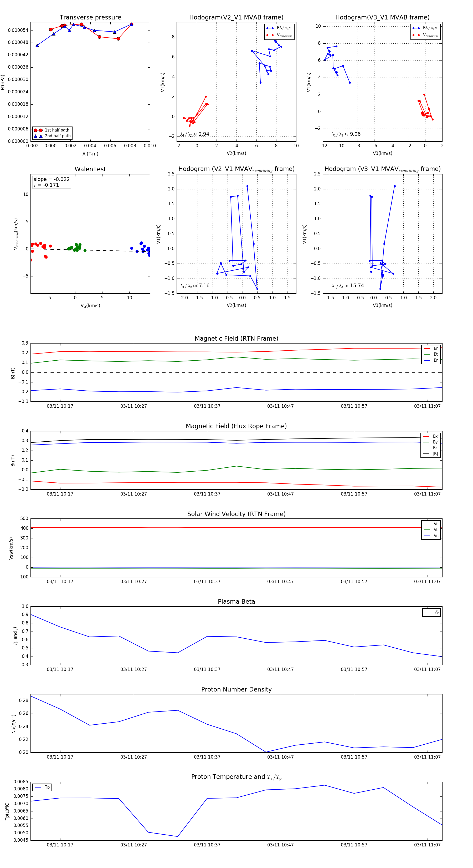Click the "Np(#/cc)" y-axis label
473x868 pixels.
pyautogui.click(x=14, y=723)
